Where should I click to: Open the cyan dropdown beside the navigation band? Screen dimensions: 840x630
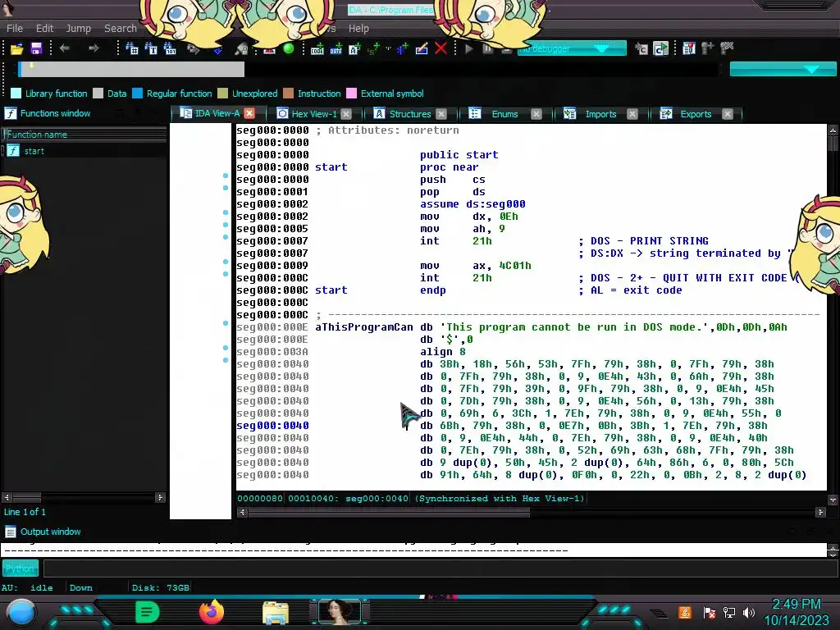783,69
